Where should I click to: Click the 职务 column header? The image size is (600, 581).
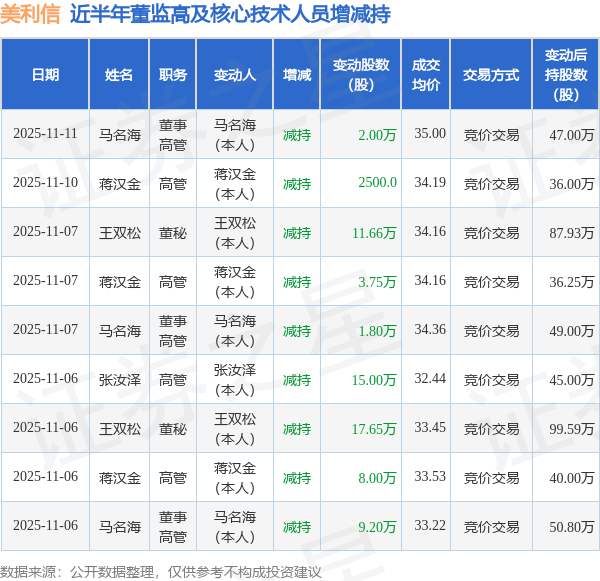[173, 75]
